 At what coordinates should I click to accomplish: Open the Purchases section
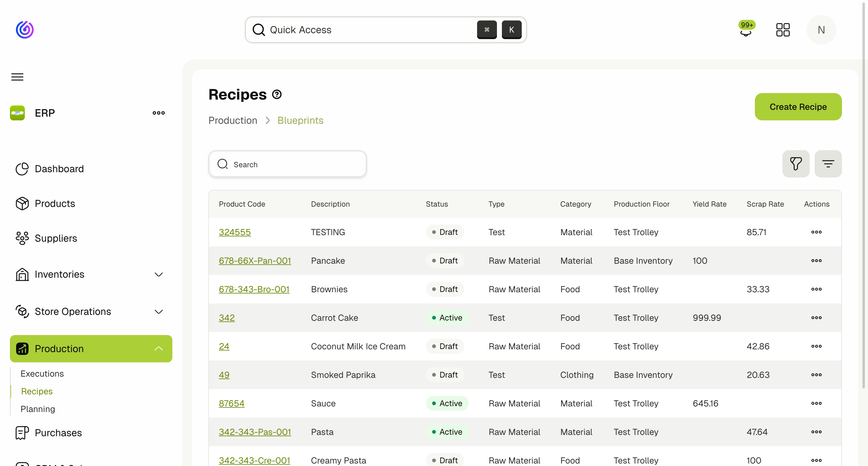(58, 432)
